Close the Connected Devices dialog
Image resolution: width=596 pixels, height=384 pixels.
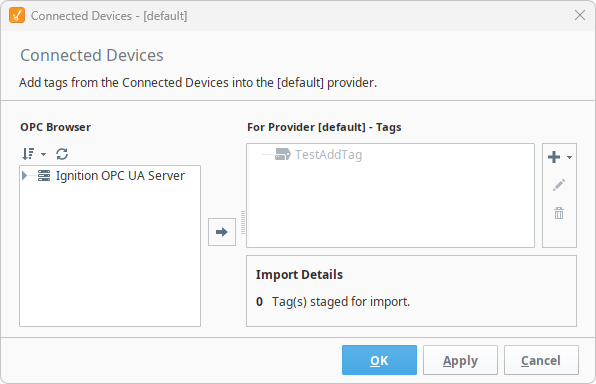click(x=580, y=16)
